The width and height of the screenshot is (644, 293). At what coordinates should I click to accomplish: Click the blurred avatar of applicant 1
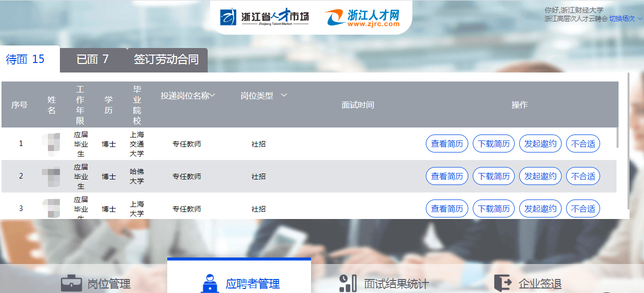pos(51,144)
